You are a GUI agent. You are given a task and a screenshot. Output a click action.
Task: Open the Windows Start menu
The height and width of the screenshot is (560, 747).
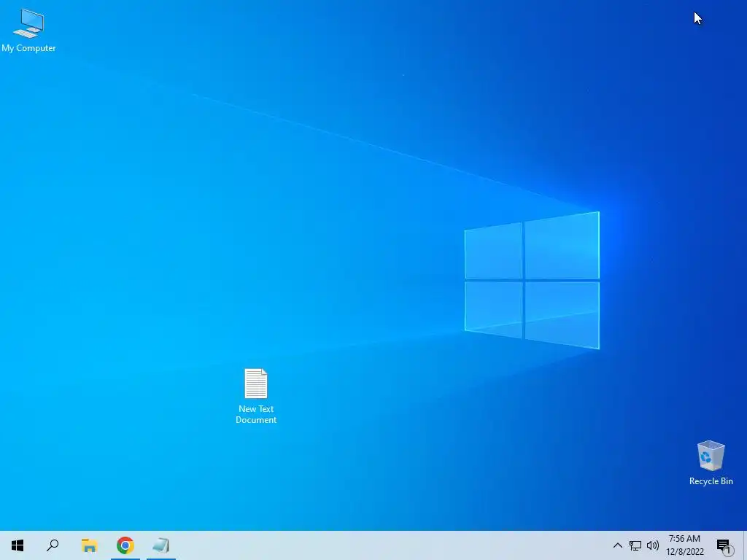pos(18,545)
